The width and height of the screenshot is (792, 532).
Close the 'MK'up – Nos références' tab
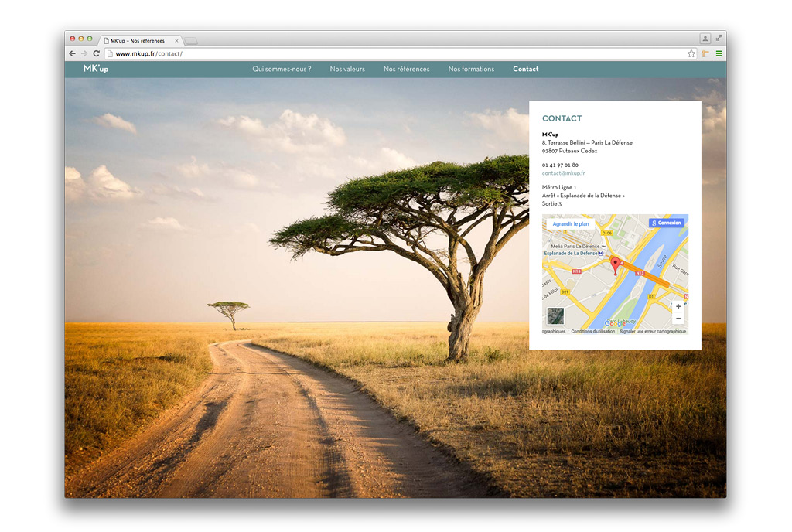[x=177, y=40]
